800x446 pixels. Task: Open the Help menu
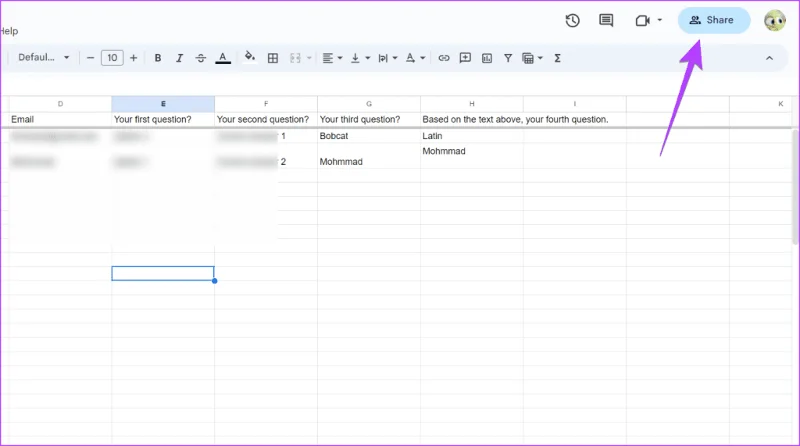click(x=9, y=31)
